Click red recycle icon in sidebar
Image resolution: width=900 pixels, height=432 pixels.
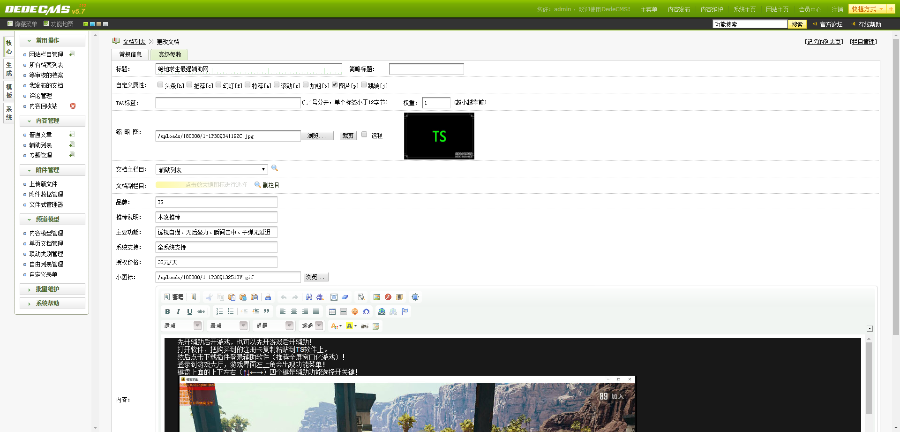point(72,106)
